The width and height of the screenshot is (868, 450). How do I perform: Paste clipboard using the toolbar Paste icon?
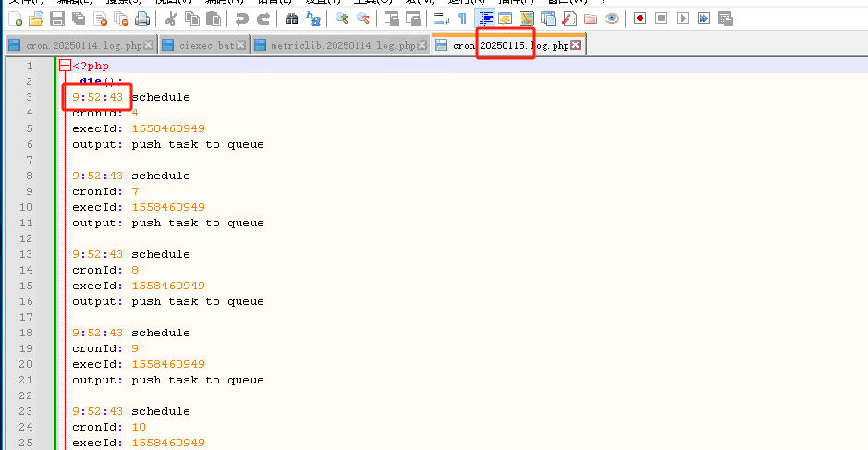pos(214,18)
